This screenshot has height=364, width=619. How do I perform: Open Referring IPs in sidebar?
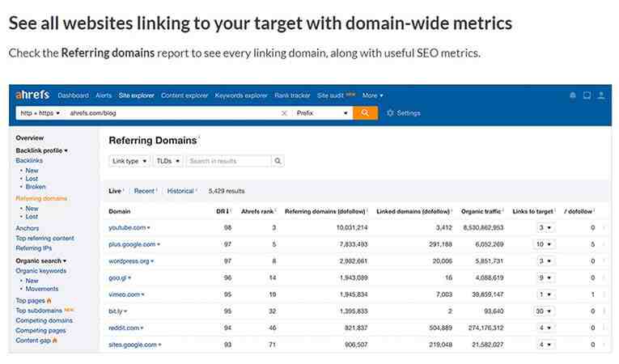click(33, 248)
